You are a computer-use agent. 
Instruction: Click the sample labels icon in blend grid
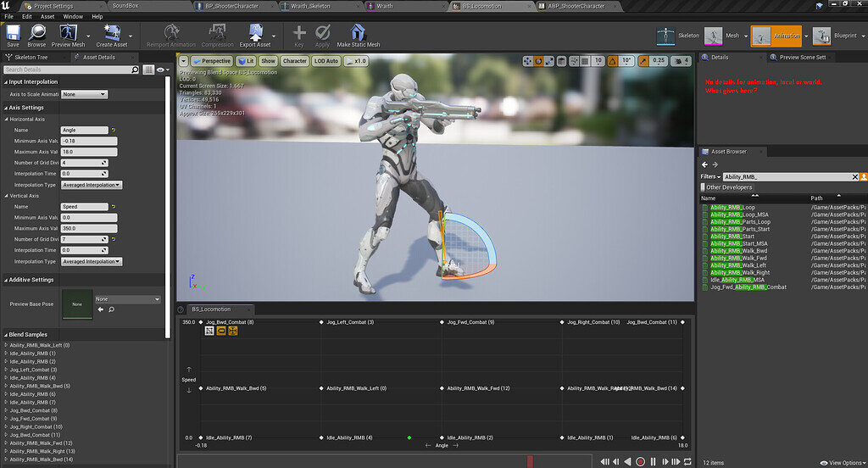pyautogui.click(x=221, y=331)
